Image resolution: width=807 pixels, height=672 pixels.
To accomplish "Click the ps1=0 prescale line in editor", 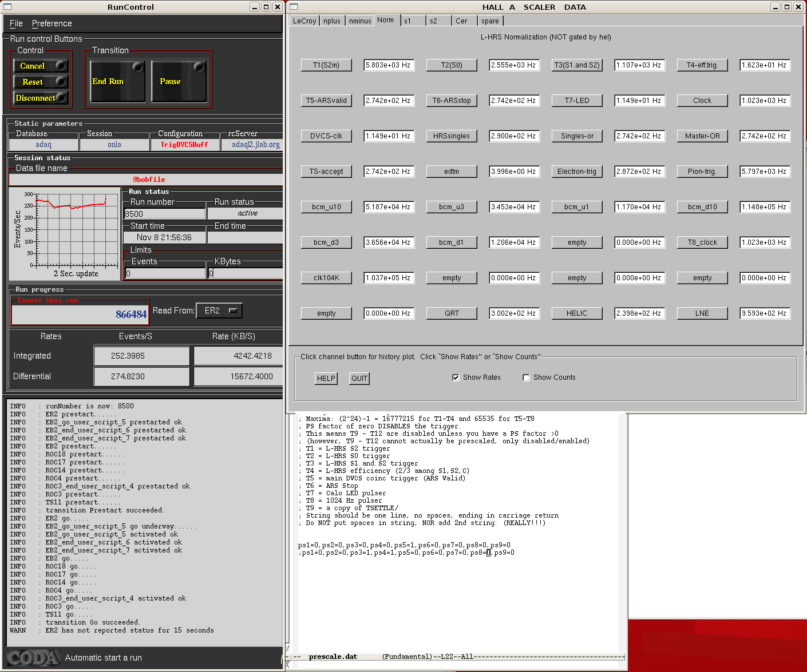I will pos(404,545).
